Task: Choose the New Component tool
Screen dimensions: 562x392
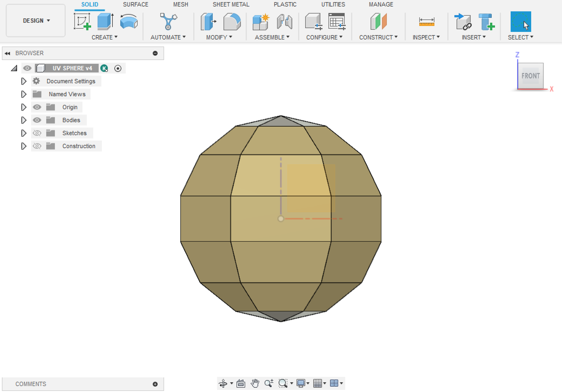Action: pos(261,21)
